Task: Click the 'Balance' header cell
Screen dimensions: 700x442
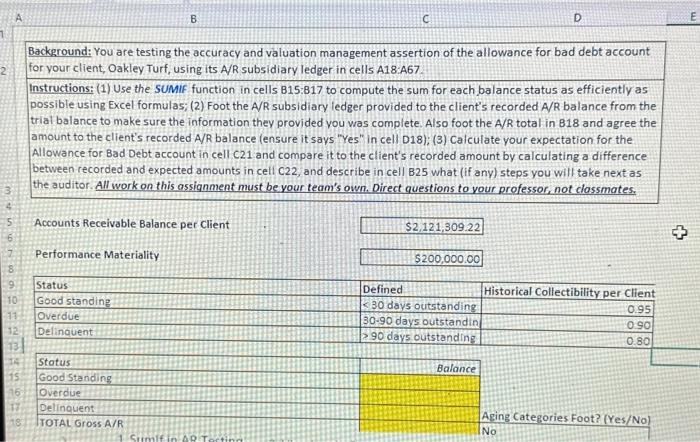Action: (420, 368)
